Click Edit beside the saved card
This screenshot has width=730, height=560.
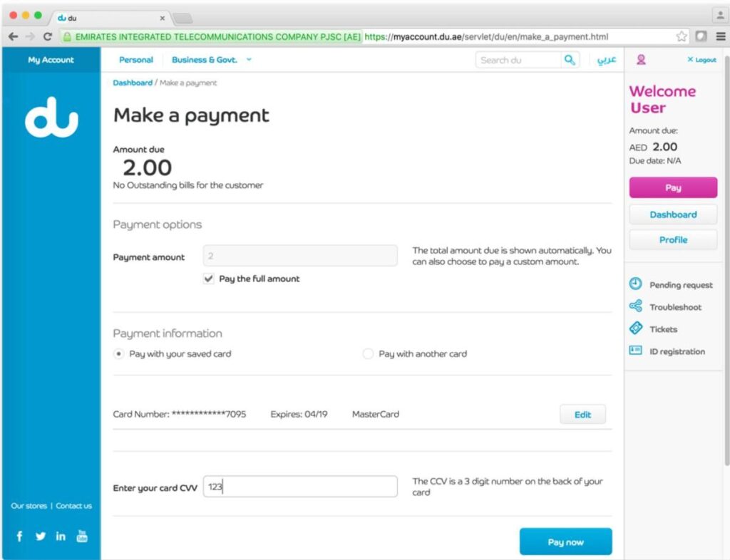click(x=582, y=415)
